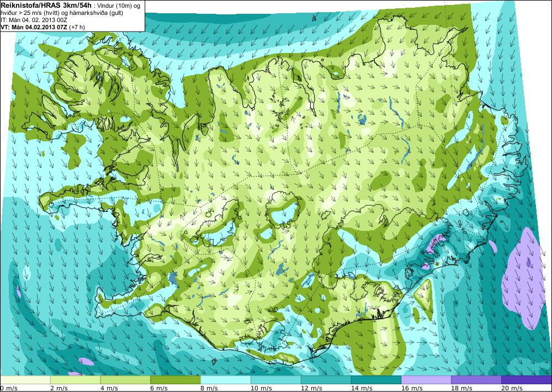Click the '18 m/s' legend label

[461, 388]
